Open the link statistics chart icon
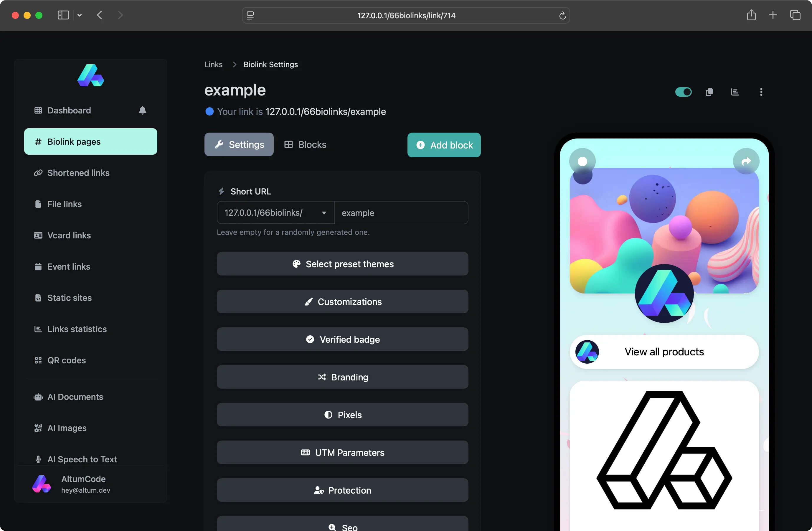The image size is (812, 531). point(735,92)
